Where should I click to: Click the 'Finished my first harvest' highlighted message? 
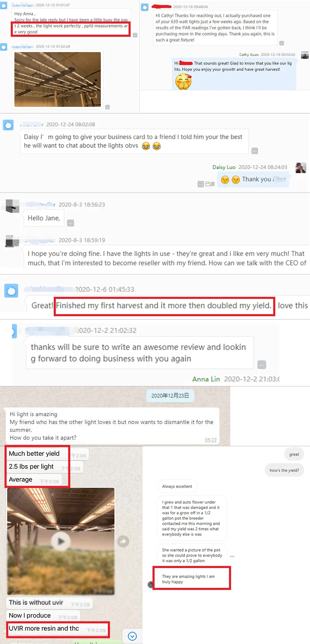pyautogui.click(x=164, y=305)
